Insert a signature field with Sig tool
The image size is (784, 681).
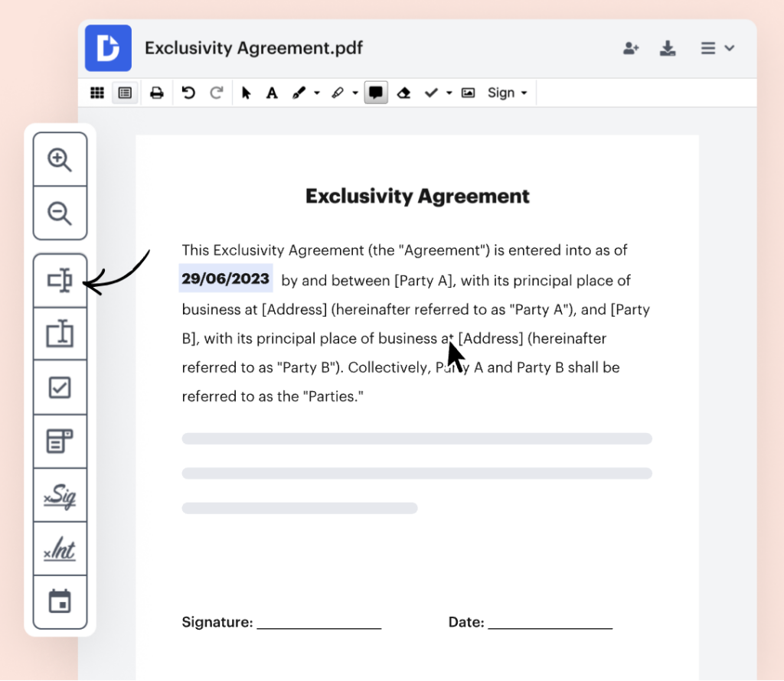(60, 496)
